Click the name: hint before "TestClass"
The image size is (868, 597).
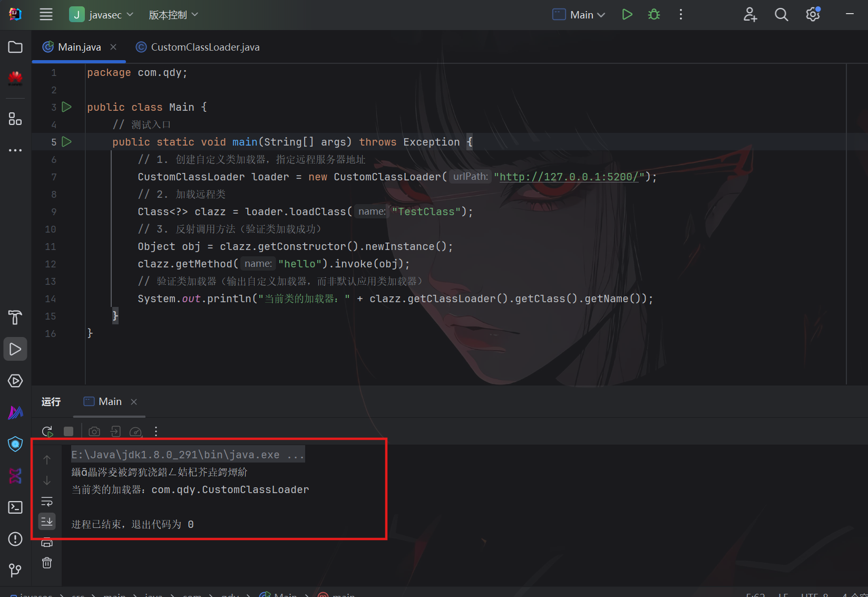[x=372, y=211]
